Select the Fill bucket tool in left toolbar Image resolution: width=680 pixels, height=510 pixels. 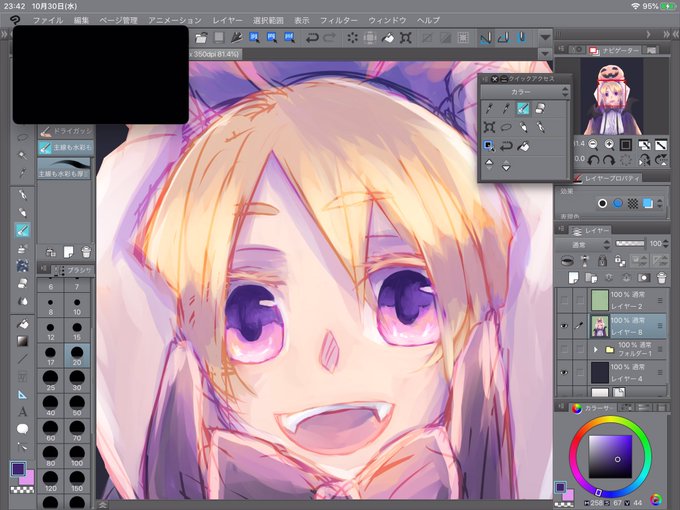coord(23,324)
